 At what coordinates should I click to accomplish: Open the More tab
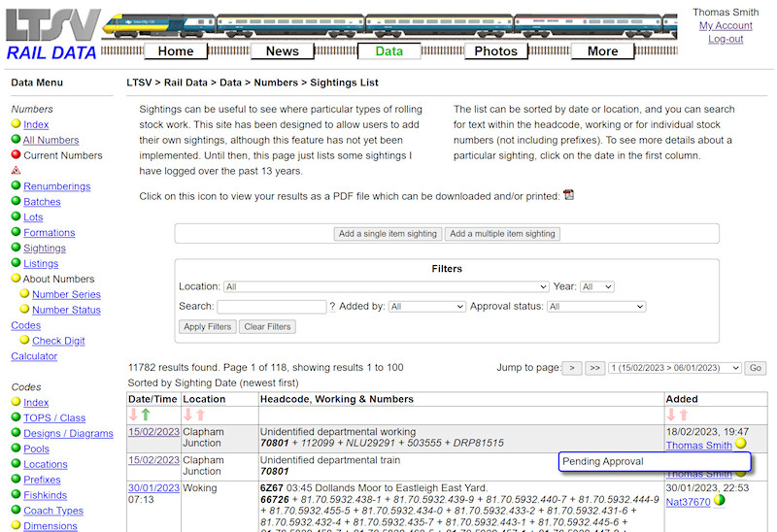pos(602,51)
